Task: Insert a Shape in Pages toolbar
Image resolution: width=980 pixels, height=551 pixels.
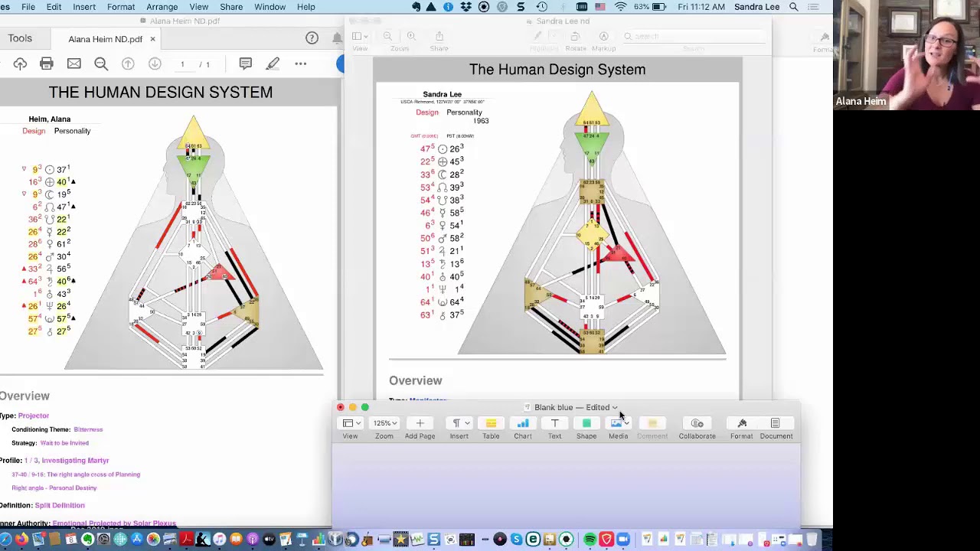Action: 586,423
